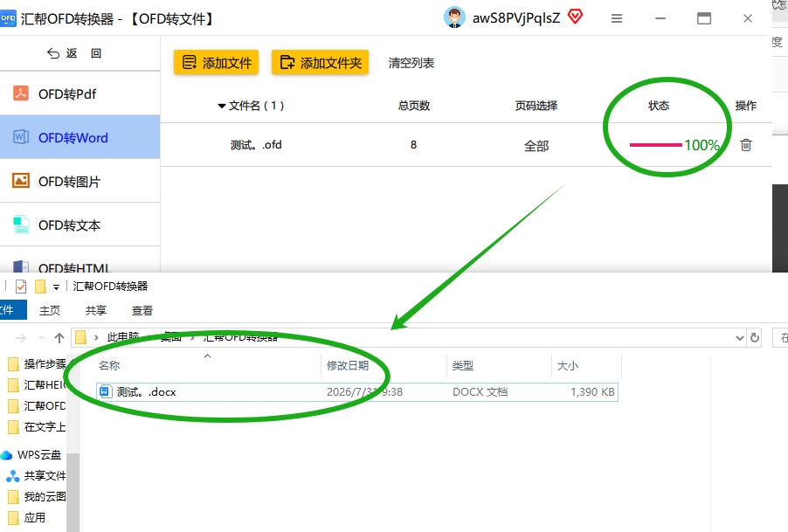Screen dimensions: 788x532
Task: Click the Explorer address bar field
Action: pyautogui.click(x=409, y=337)
